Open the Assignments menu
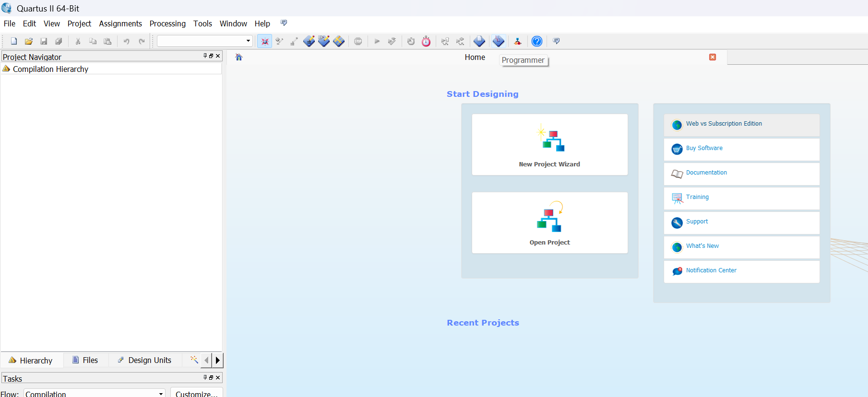Viewport: 868px width, 397px height. (120, 23)
